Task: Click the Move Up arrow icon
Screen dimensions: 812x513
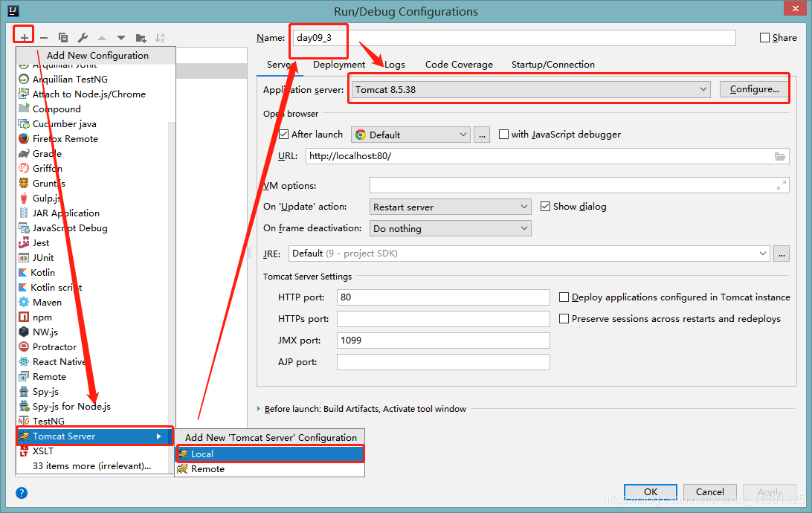Action: coord(102,38)
